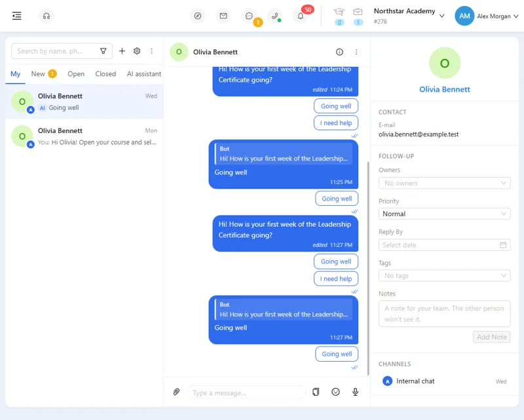The height and width of the screenshot is (420, 524).
Task: Open the chat bubble icon with badge
Action: (x=249, y=16)
